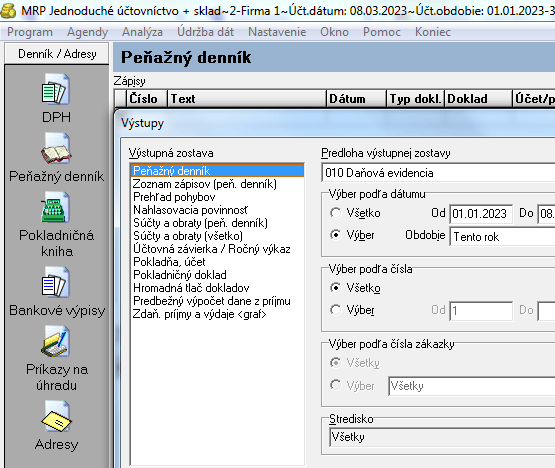The width and height of the screenshot is (555, 468).
Task: Open the Bankové výpisy icon
Action: 56,282
